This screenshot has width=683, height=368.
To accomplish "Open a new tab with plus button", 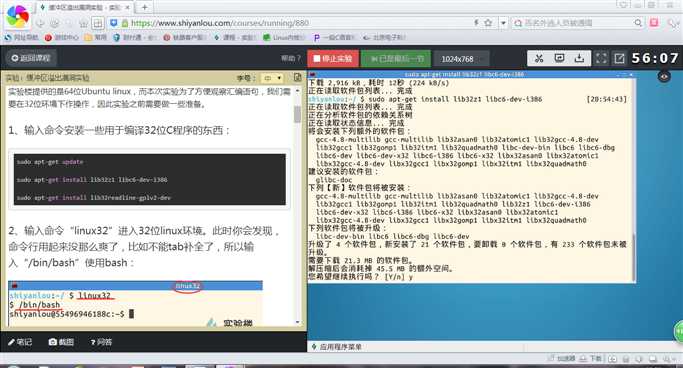I will coord(145,7).
